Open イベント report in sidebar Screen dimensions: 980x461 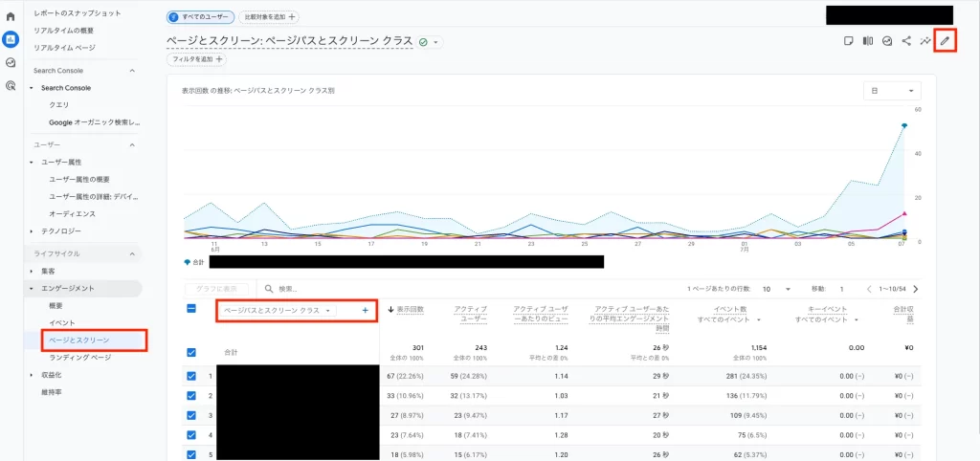[62, 322]
